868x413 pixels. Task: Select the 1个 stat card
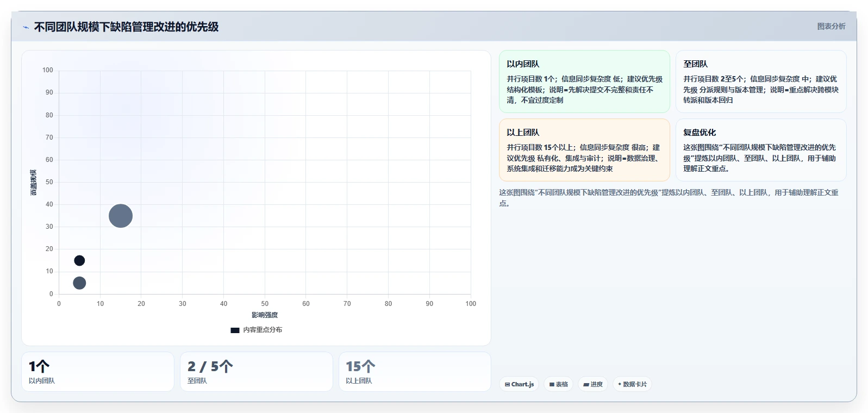(x=98, y=372)
